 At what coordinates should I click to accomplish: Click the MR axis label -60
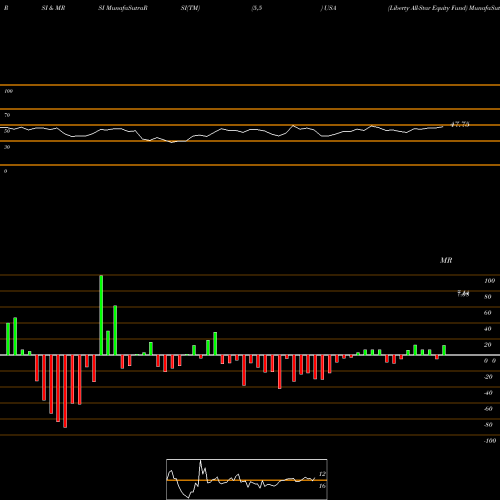click(x=488, y=409)
